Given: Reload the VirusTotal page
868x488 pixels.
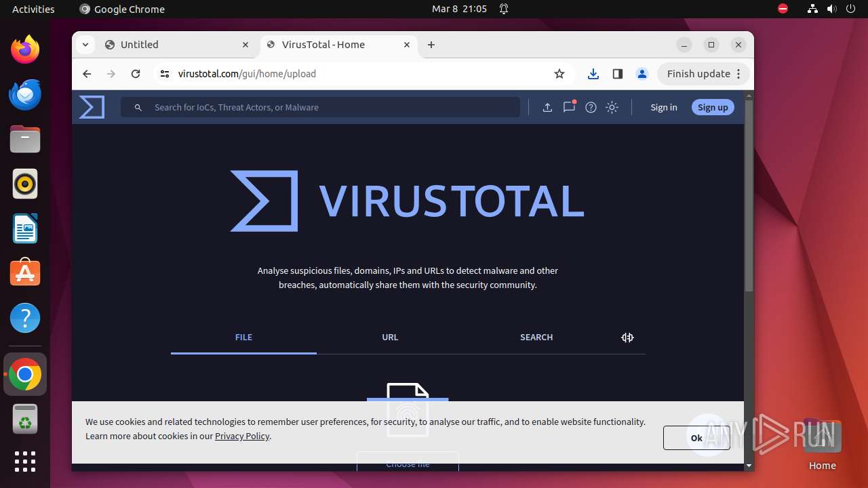Looking at the screenshot, I should pos(136,74).
